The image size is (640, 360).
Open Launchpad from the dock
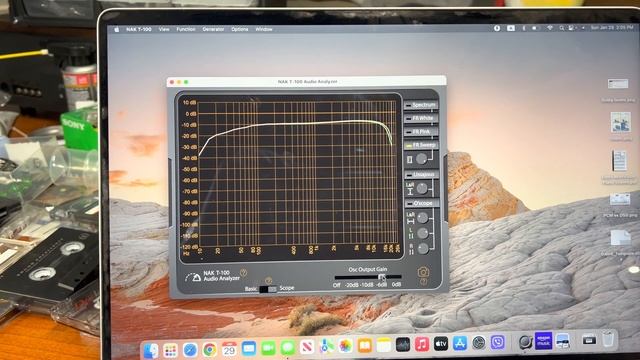(x=170, y=350)
